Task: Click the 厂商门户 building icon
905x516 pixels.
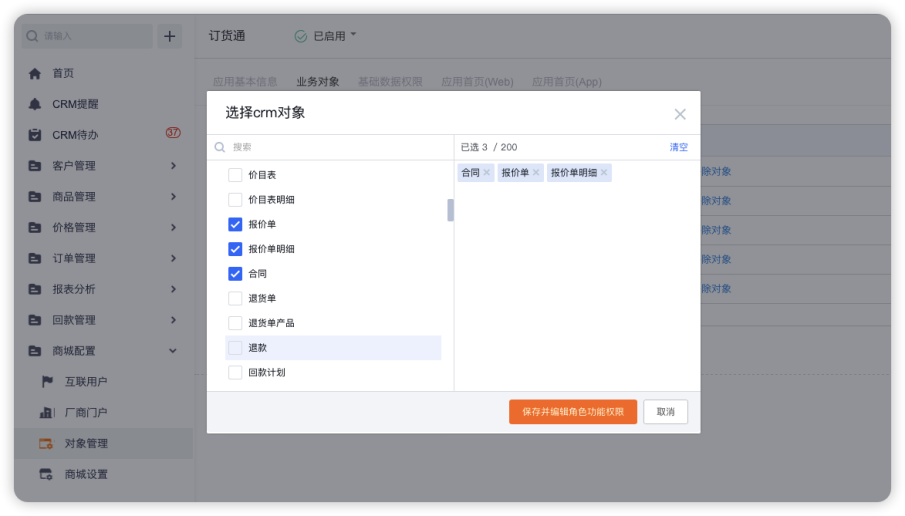Action: point(47,412)
